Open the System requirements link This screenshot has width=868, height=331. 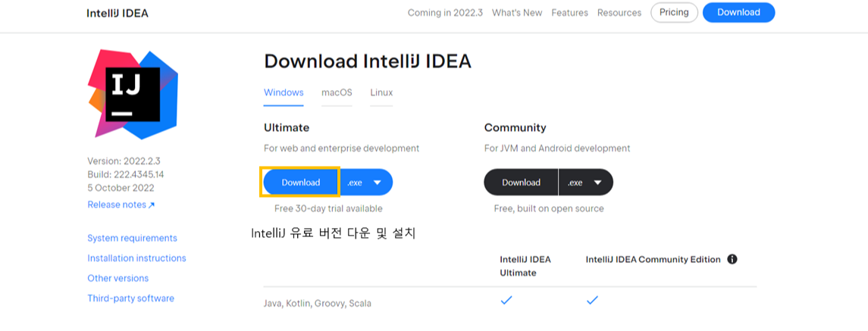133,238
